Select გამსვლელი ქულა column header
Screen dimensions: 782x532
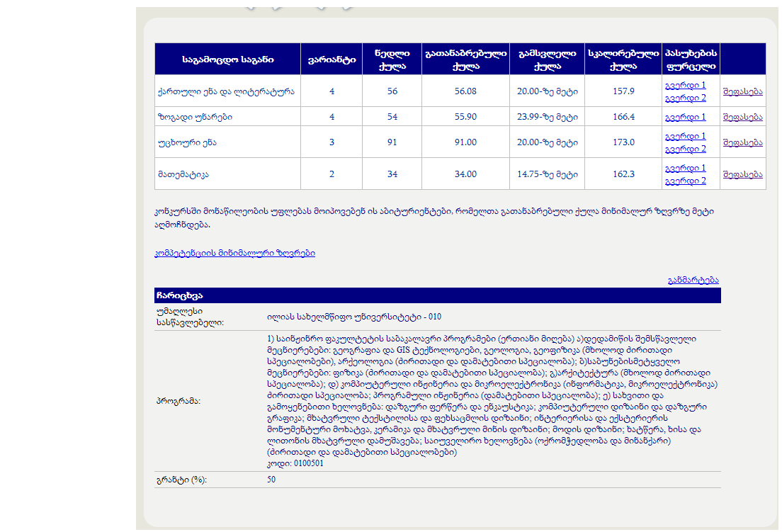tap(547, 60)
